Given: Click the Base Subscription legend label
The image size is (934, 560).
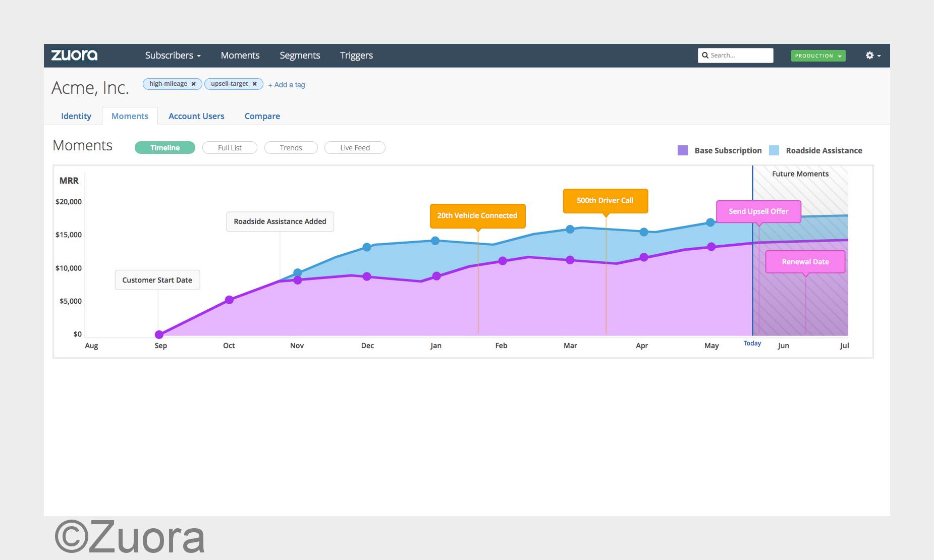Looking at the screenshot, I should [x=728, y=150].
